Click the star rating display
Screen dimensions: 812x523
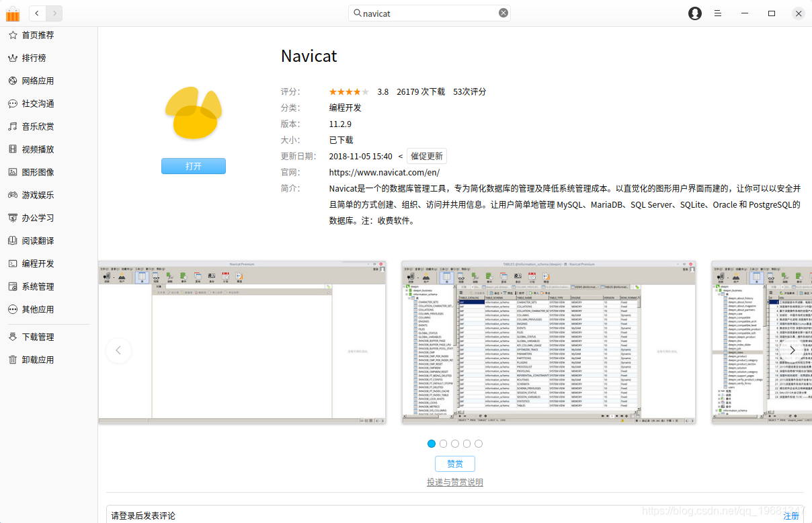click(349, 91)
